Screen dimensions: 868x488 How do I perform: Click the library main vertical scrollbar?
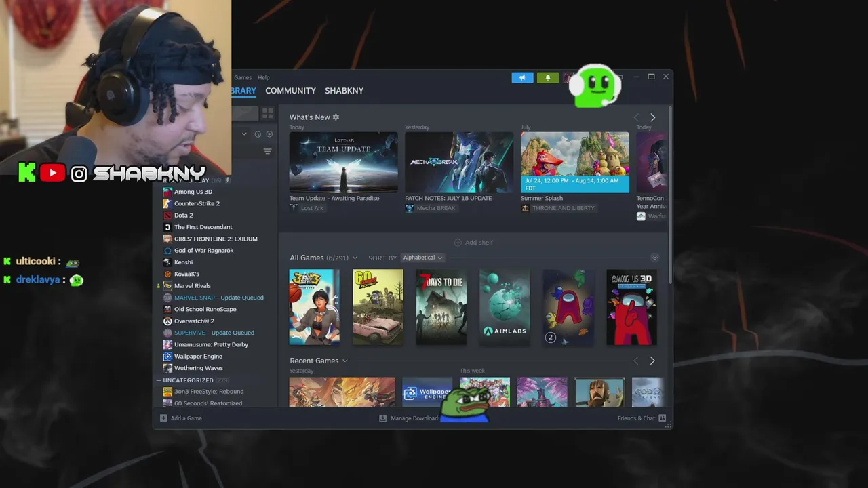pos(670,197)
